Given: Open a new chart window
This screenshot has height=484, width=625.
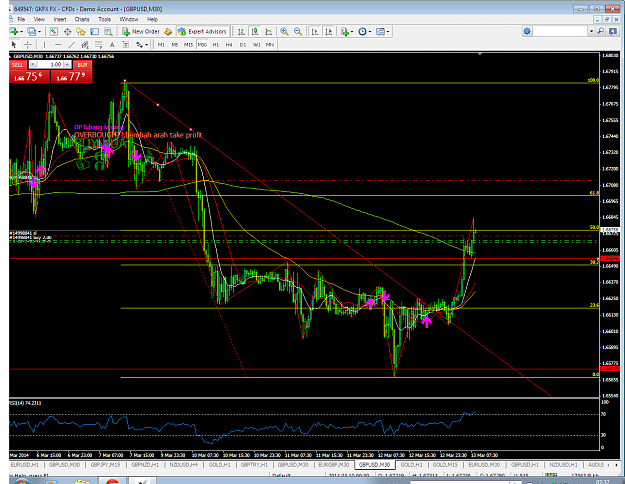Looking at the screenshot, I should pyautogui.click(x=14, y=31).
